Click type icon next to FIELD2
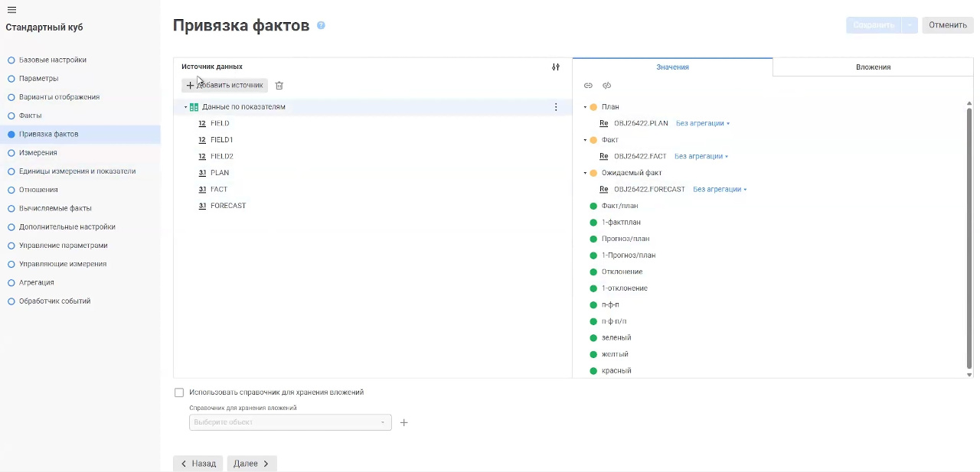980x472 pixels. [202, 156]
